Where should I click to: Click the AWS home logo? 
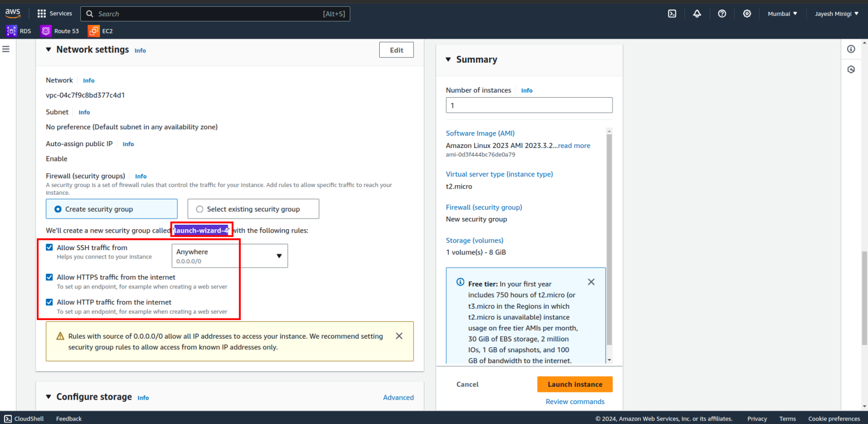pyautogui.click(x=12, y=13)
